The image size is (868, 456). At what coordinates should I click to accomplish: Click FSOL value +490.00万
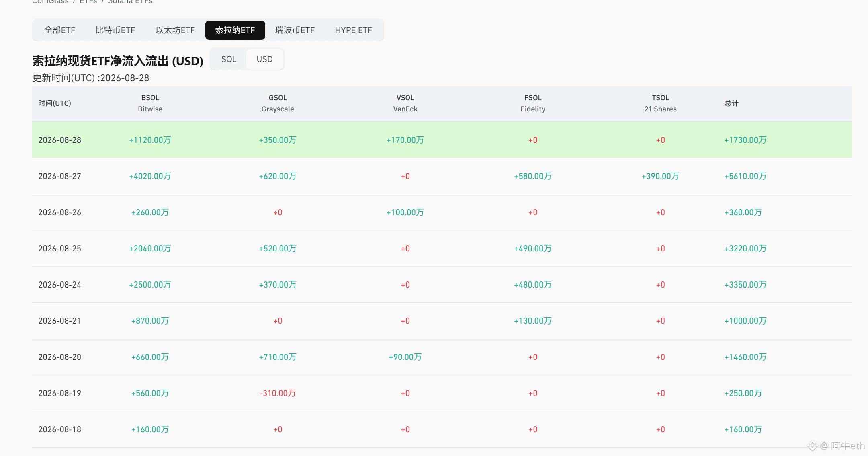tap(533, 249)
